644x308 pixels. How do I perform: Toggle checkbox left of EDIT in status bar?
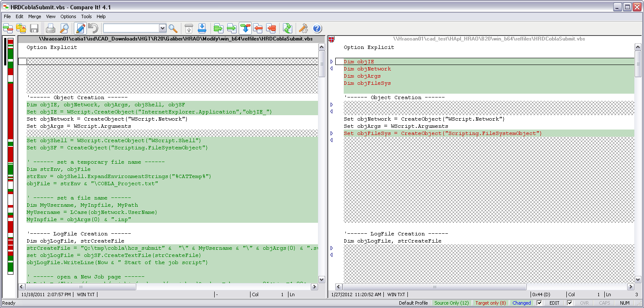[539, 303]
